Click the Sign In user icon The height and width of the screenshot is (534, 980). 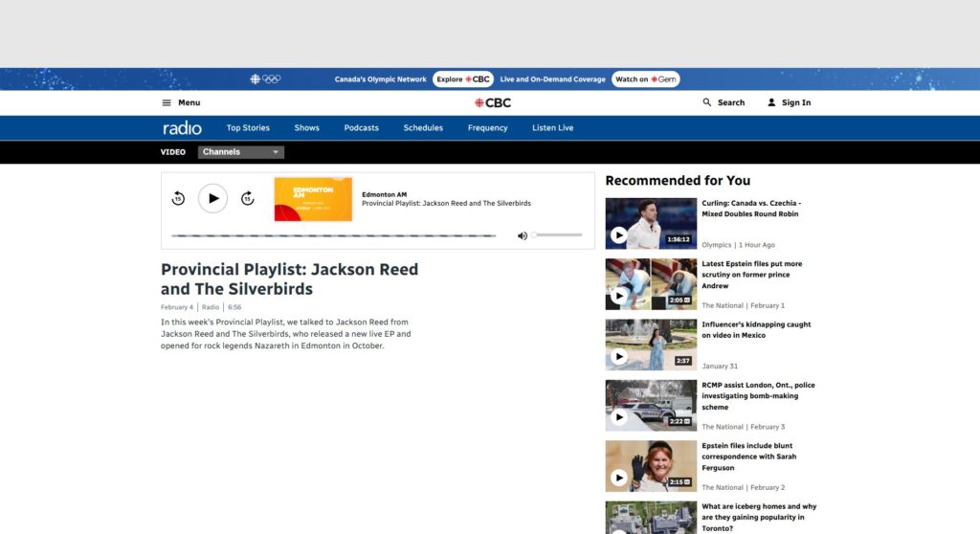click(x=771, y=102)
